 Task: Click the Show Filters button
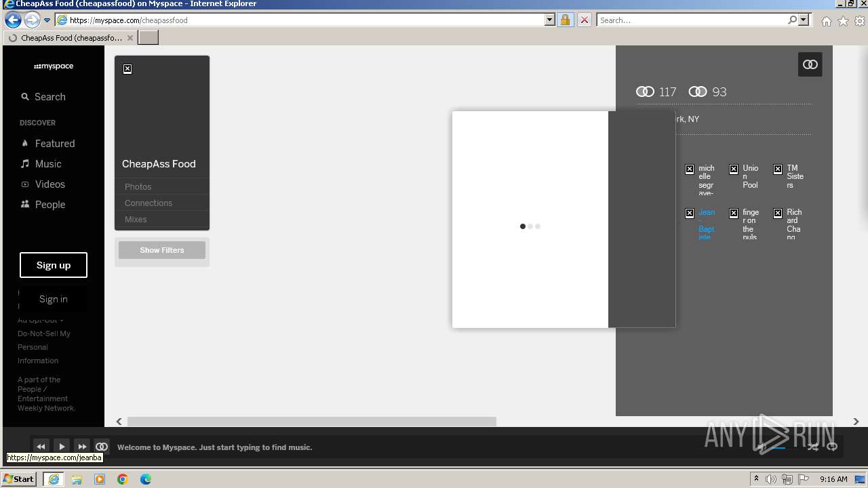pos(162,250)
